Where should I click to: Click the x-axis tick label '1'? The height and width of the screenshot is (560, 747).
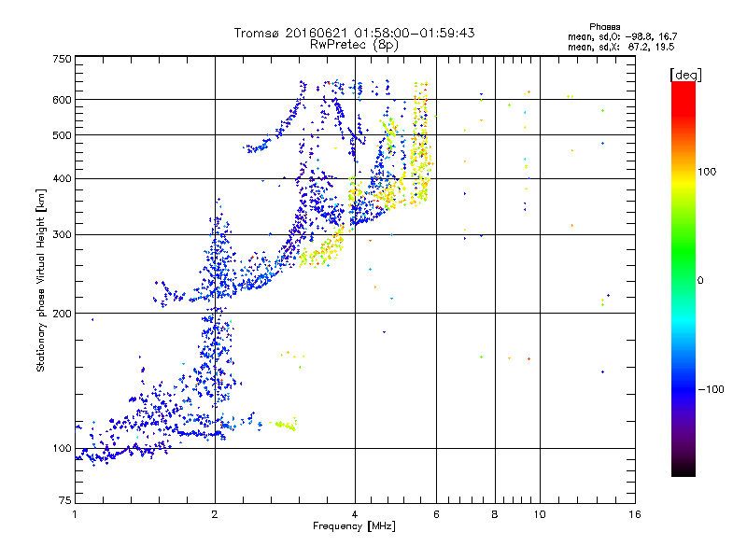coord(75,514)
